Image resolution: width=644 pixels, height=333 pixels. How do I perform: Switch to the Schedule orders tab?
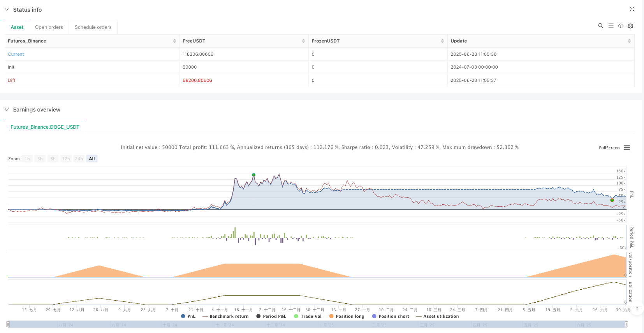(93, 27)
